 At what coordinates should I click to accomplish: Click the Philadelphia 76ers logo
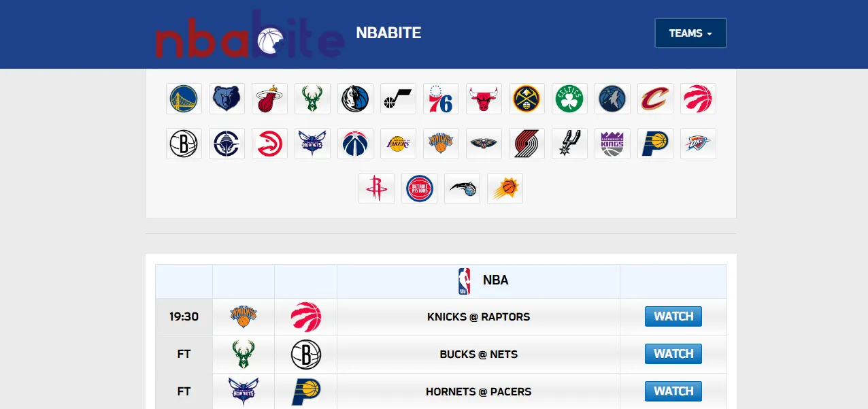[x=441, y=99]
